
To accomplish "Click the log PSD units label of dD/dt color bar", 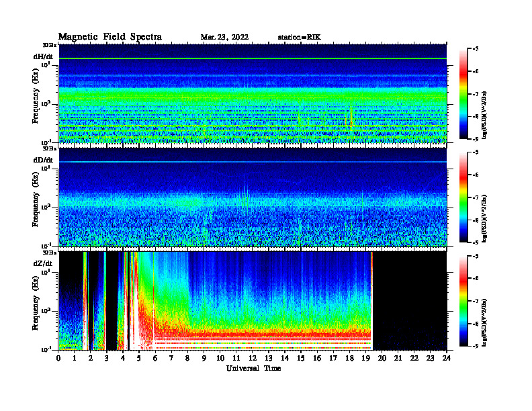I will point(485,219).
